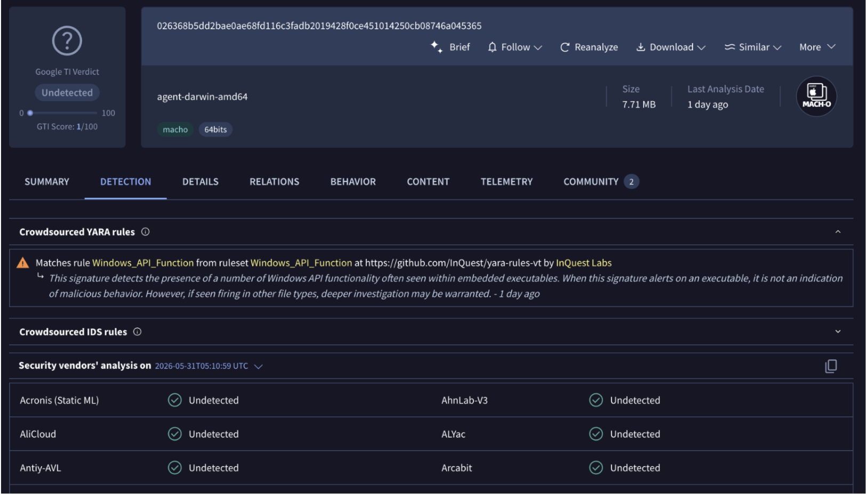
Task: Click the Crowdsourced IDS rules info icon
Action: pyautogui.click(x=138, y=332)
